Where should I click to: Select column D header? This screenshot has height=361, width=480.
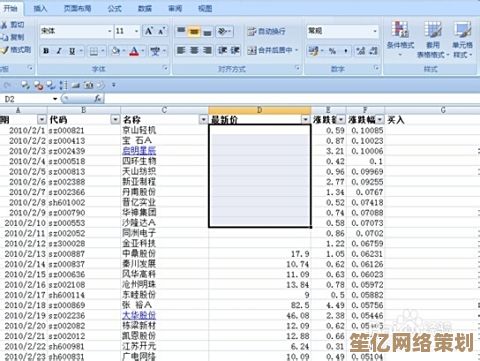260,110
